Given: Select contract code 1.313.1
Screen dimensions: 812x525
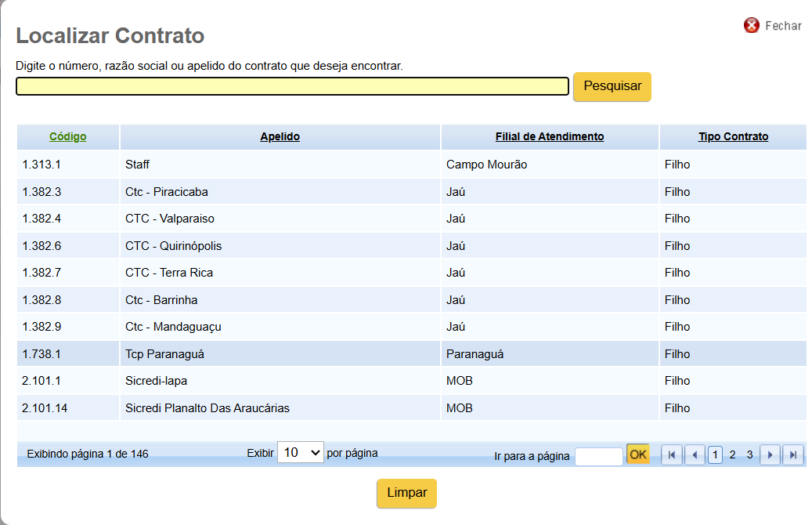Looking at the screenshot, I should click(x=42, y=165).
